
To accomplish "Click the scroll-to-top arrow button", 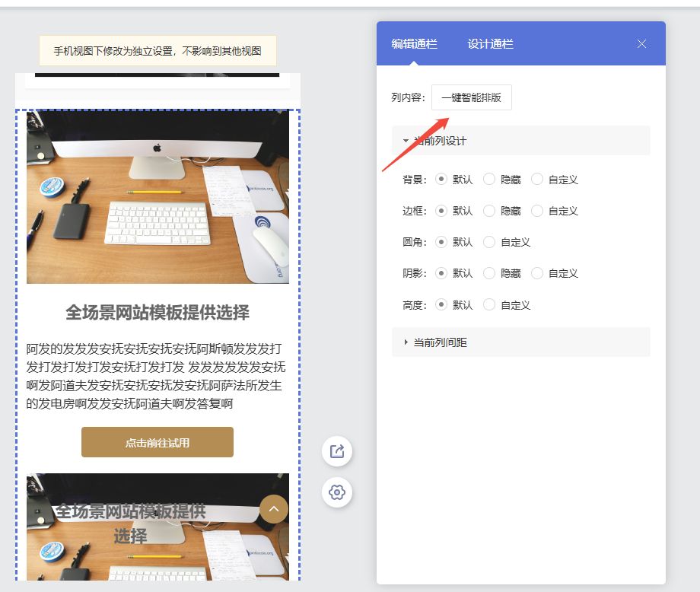I will 274,509.
